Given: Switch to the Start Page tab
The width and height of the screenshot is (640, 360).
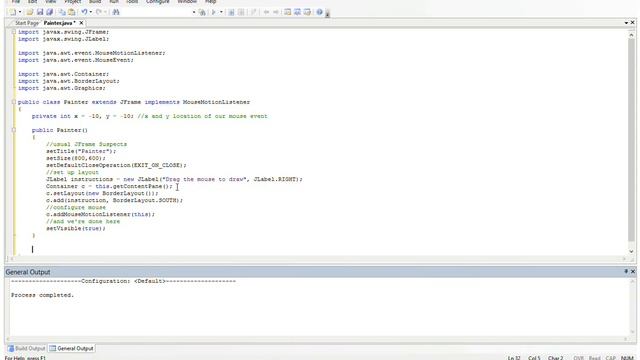Looking at the screenshot, I should coord(26,23).
